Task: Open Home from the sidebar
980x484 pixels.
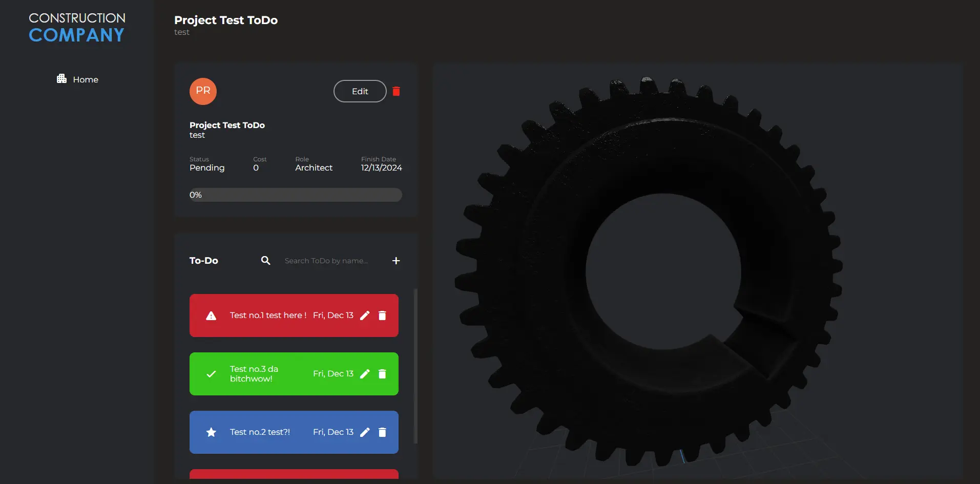Action: coord(85,79)
